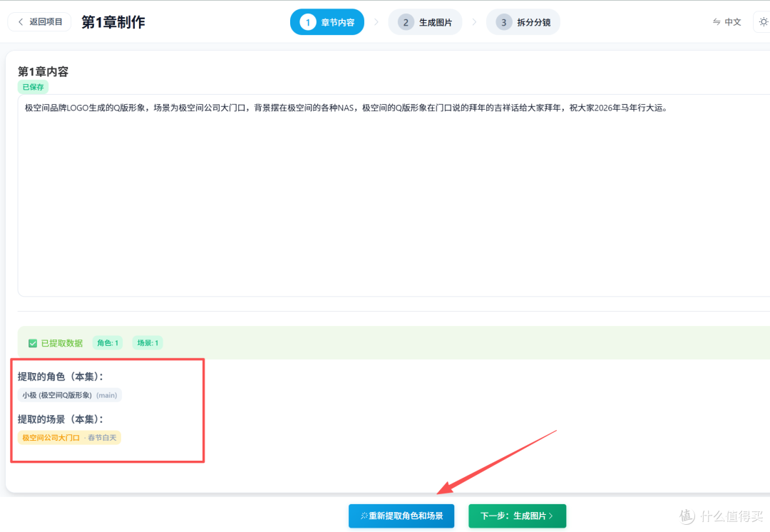Open step 2 生成图片 tab
Image resolution: width=770 pixels, height=532 pixels.
(x=425, y=22)
